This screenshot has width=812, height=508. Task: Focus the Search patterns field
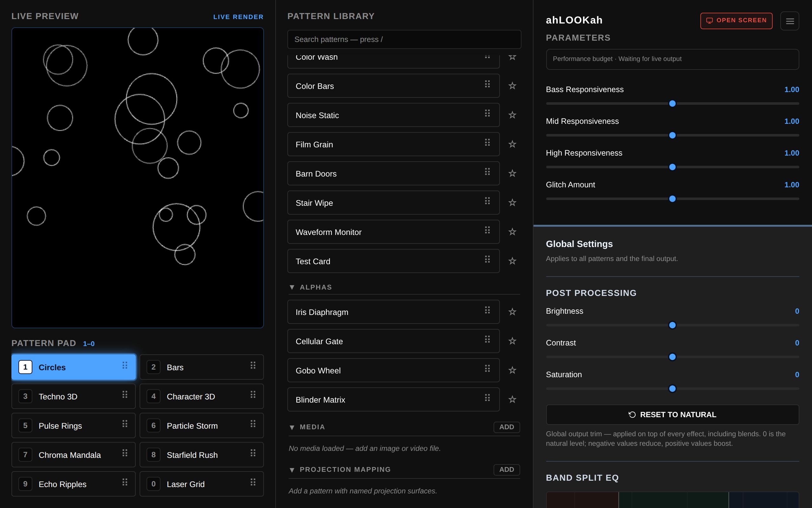(x=404, y=39)
